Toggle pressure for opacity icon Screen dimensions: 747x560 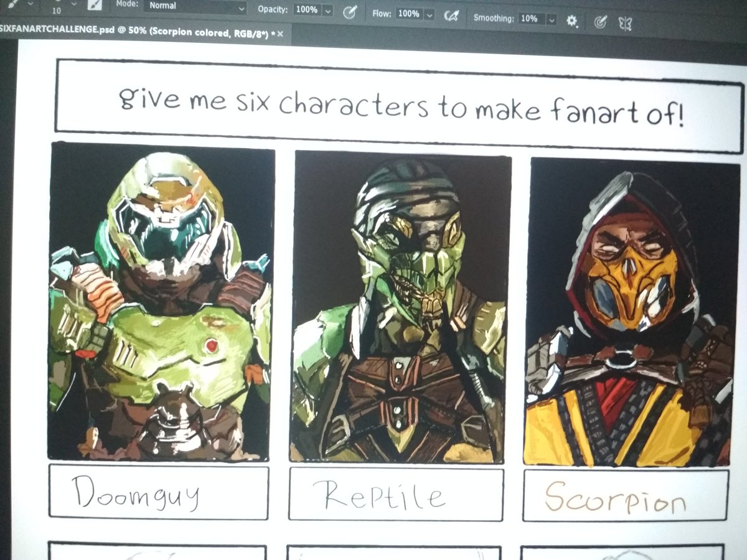(x=350, y=12)
